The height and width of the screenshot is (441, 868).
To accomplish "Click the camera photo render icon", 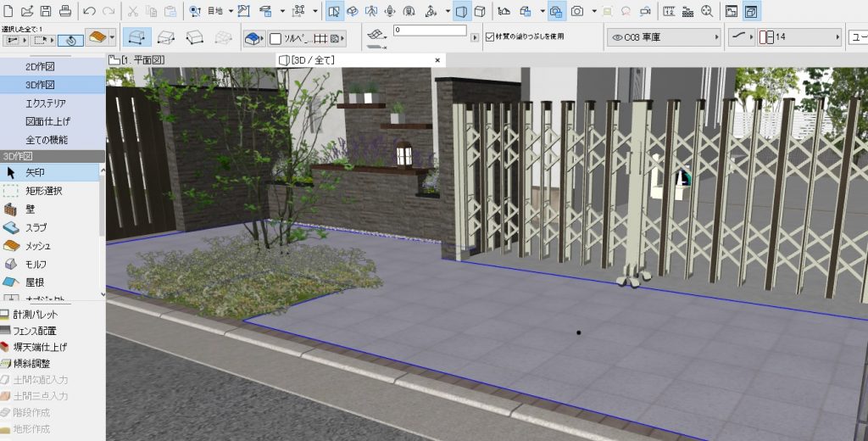I will pyautogui.click(x=577, y=11).
